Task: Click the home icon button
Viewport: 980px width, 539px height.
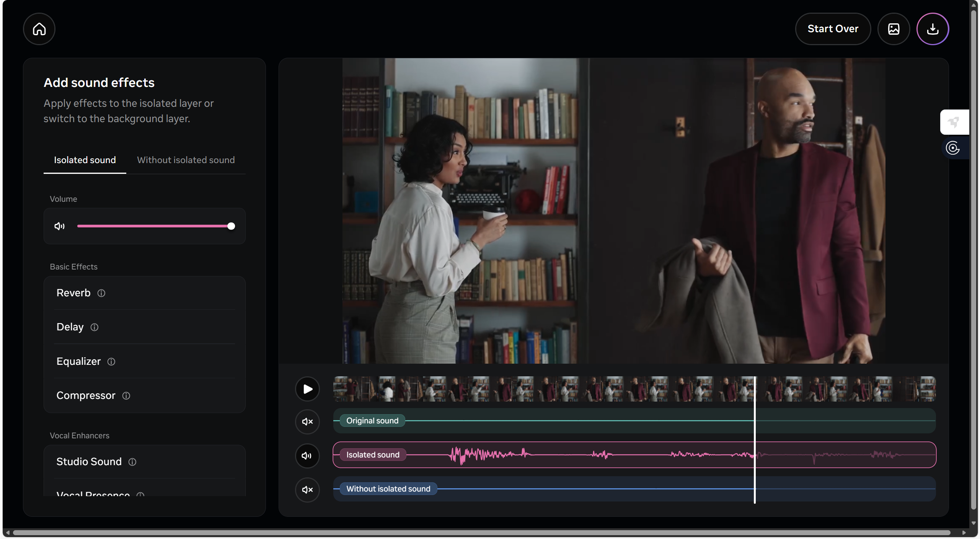Action: point(39,29)
